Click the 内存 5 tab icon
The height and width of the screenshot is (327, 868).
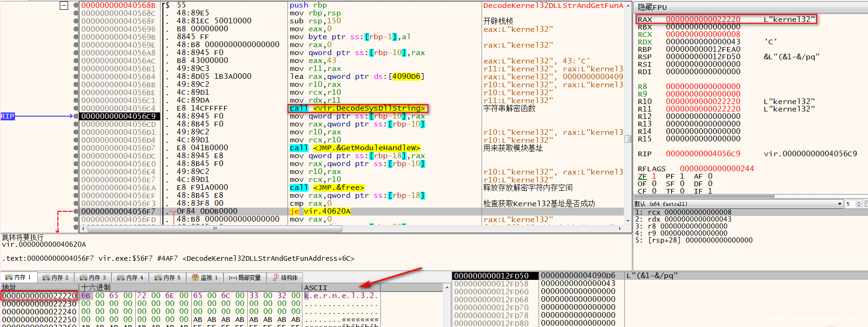158,278
